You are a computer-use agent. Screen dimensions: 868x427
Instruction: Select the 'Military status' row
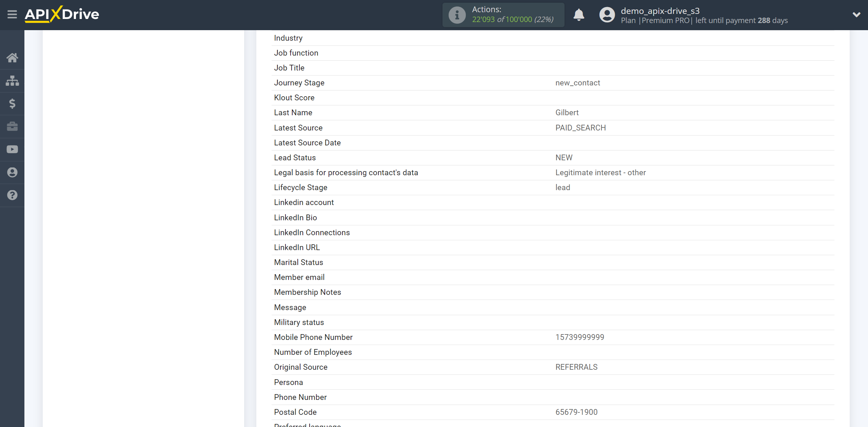tap(553, 322)
